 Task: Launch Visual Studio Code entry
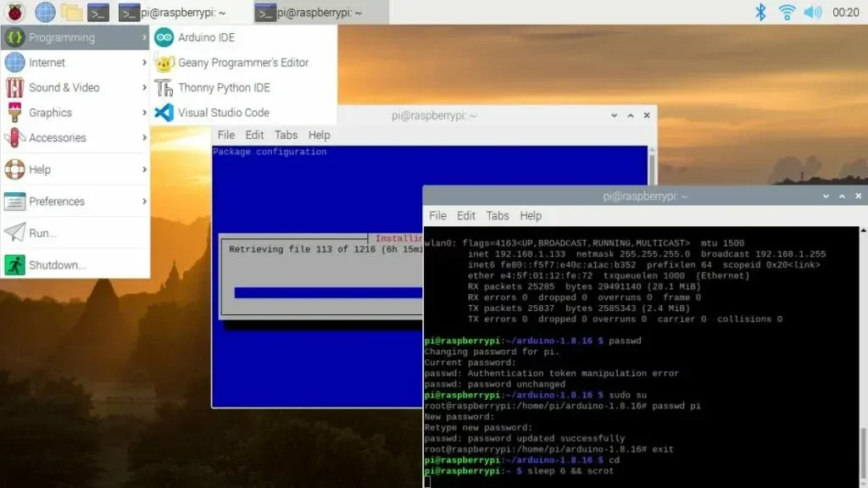pos(243,113)
